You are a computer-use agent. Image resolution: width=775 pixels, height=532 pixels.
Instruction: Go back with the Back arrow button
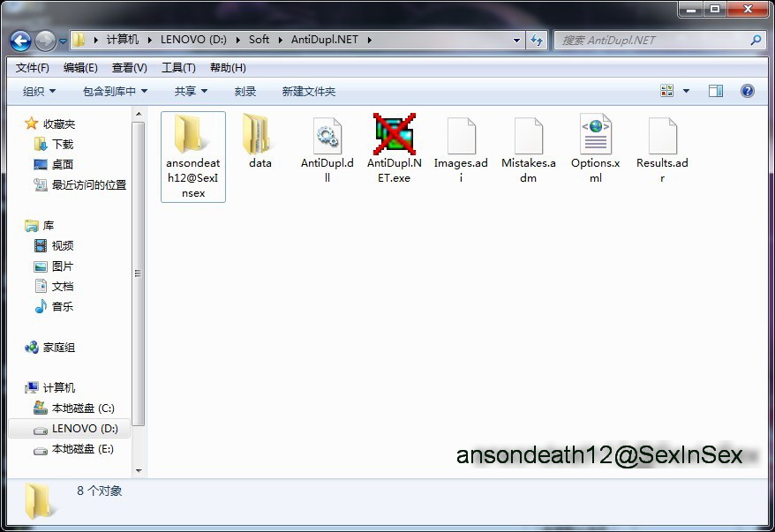[x=21, y=41]
